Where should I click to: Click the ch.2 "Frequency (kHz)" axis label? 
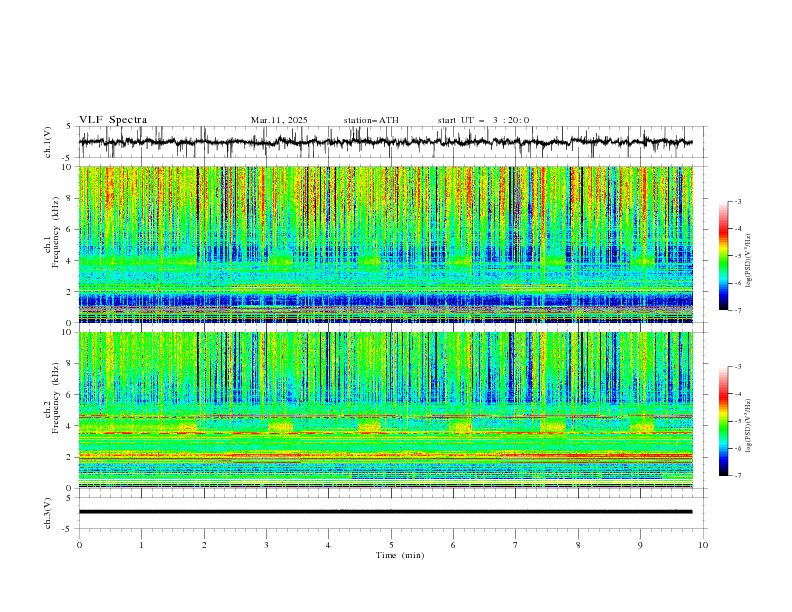pos(56,398)
